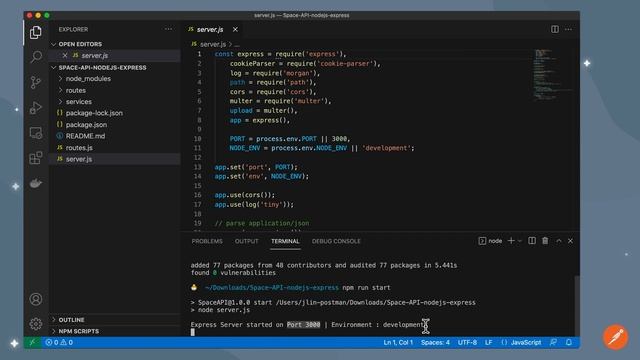Click the Postman logo badge
The image size is (640, 360).
pos(616,337)
